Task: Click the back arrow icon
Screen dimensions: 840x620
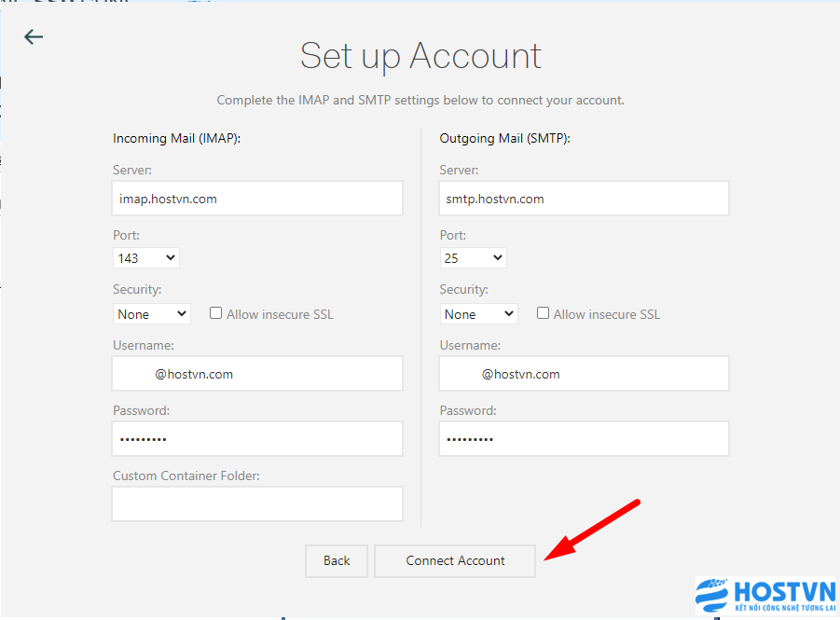Action: click(34, 36)
